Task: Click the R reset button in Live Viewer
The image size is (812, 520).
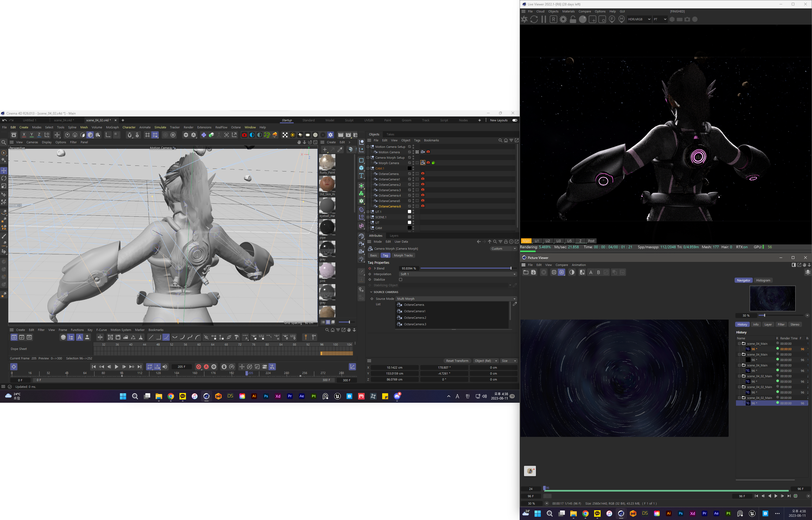Action: pos(553,19)
